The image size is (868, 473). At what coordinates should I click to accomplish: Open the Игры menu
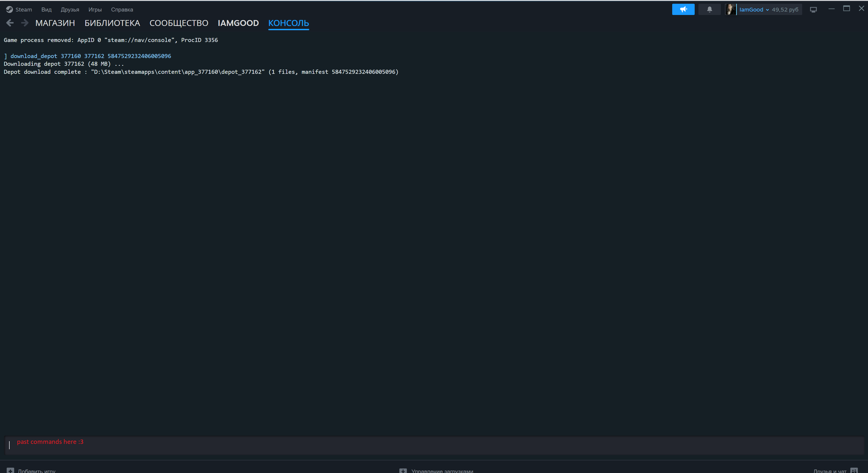[x=95, y=9]
